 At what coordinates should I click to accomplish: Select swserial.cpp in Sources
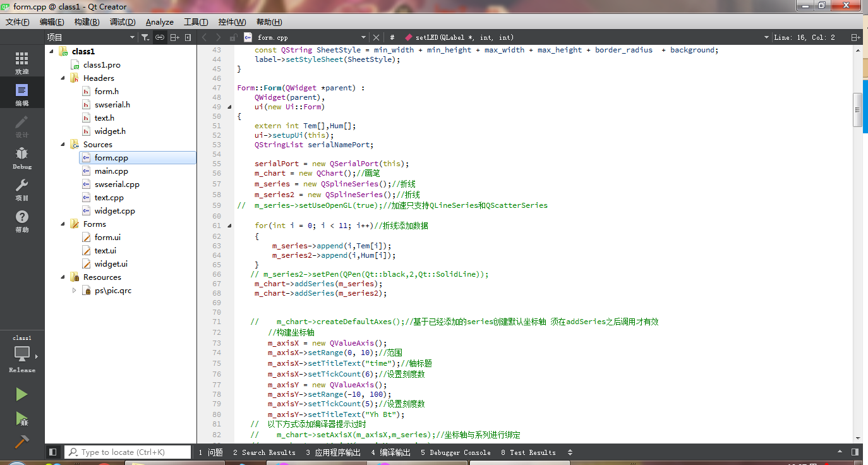(x=117, y=184)
